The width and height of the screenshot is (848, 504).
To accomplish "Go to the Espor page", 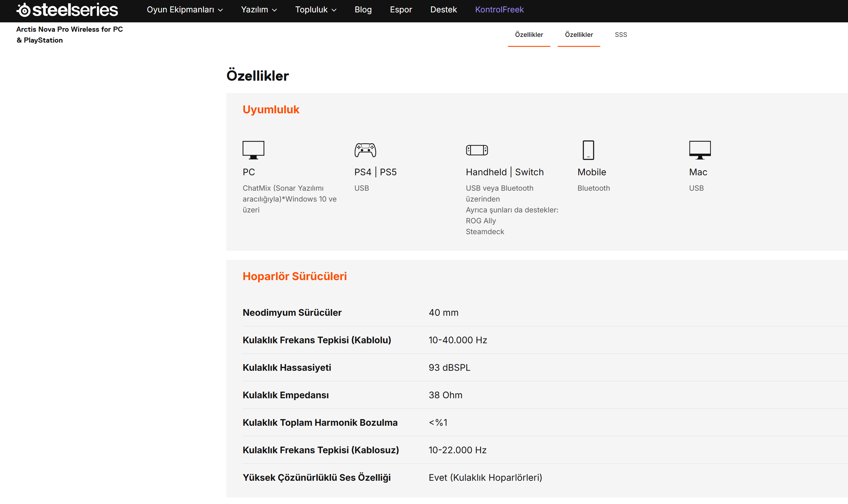I will click(x=401, y=9).
